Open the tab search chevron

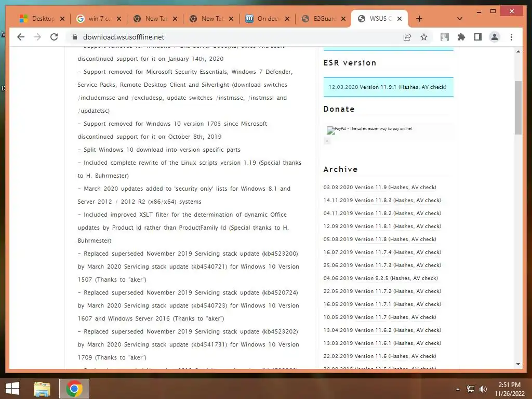(x=460, y=19)
